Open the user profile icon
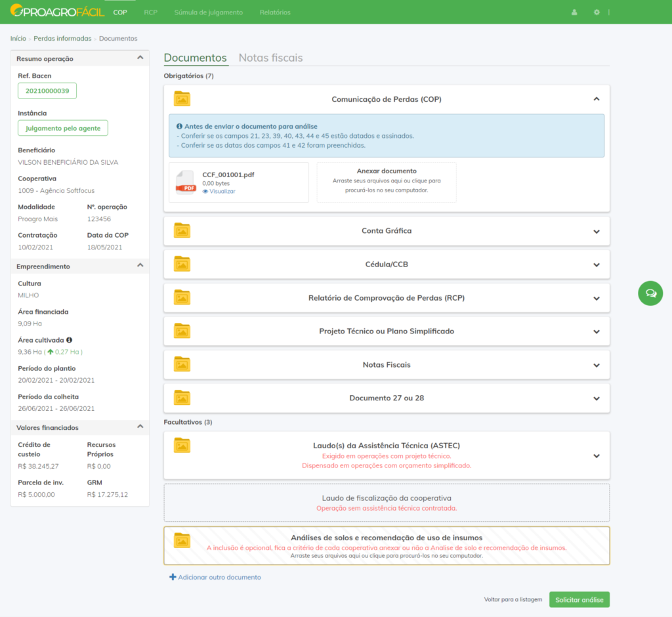 574,12
